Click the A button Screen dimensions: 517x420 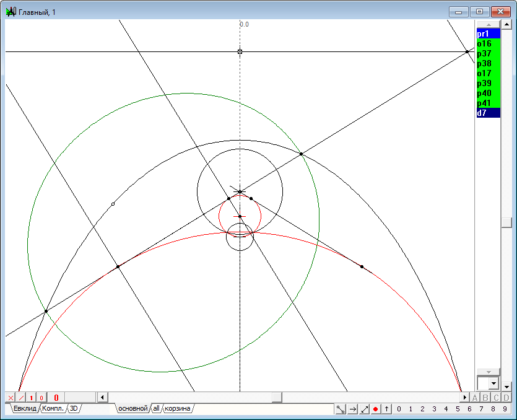(475, 398)
